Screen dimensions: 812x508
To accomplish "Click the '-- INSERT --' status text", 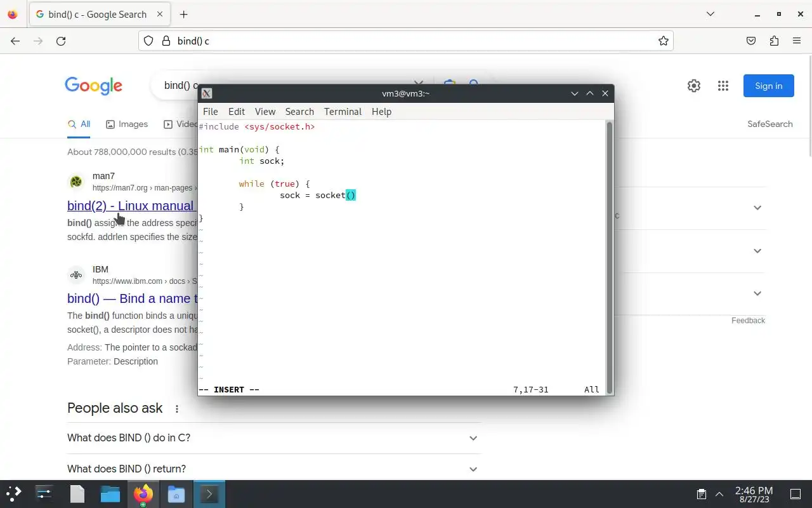I will pos(229,389).
